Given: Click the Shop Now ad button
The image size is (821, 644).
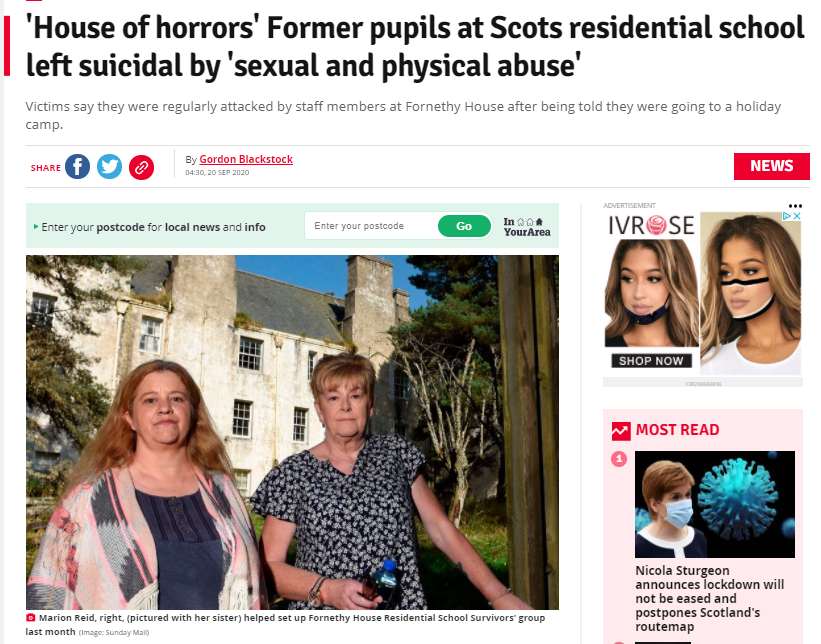Looking at the screenshot, I should point(651,361).
